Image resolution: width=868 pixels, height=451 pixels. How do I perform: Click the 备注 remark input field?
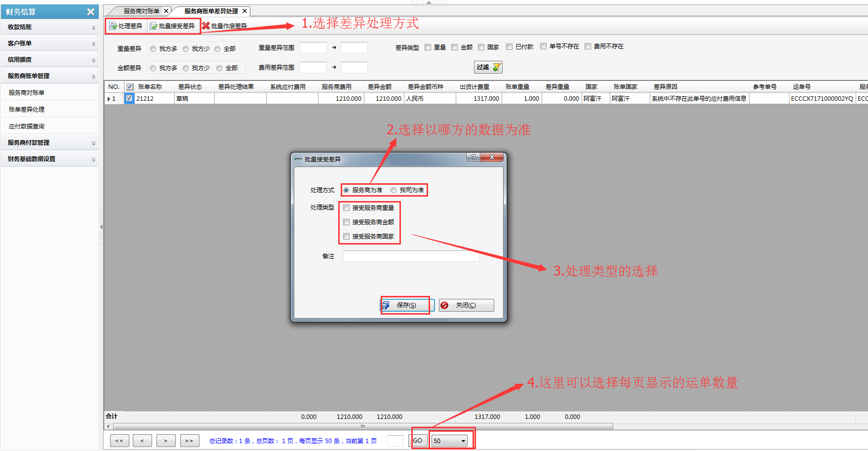pyautogui.click(x=411, y=256)
